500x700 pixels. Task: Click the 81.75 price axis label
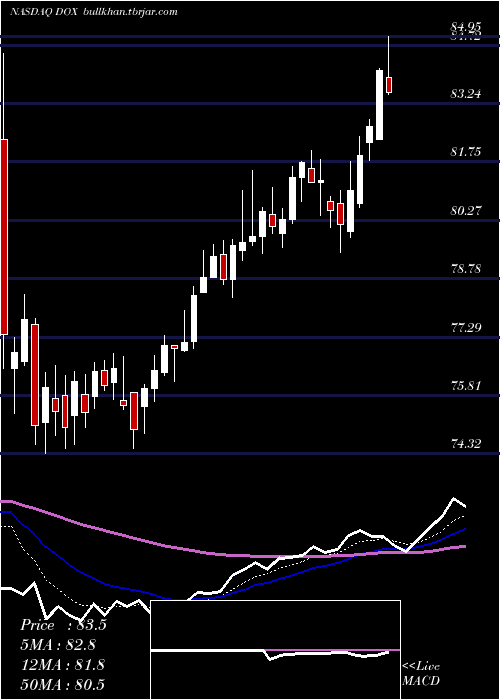click(x=467, y=152)
